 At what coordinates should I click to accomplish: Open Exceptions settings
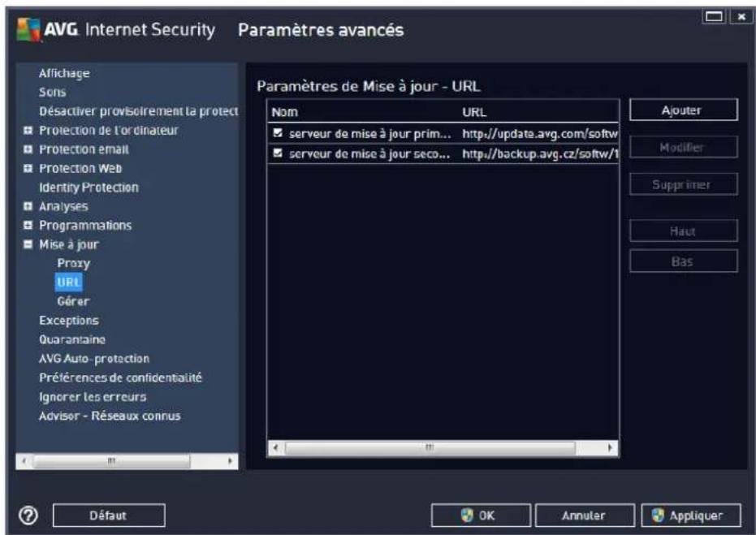click(x=68, y=321)
